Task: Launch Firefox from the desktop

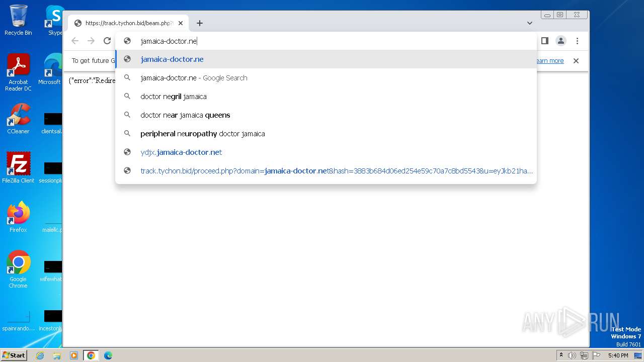Action: click(18, 217)
